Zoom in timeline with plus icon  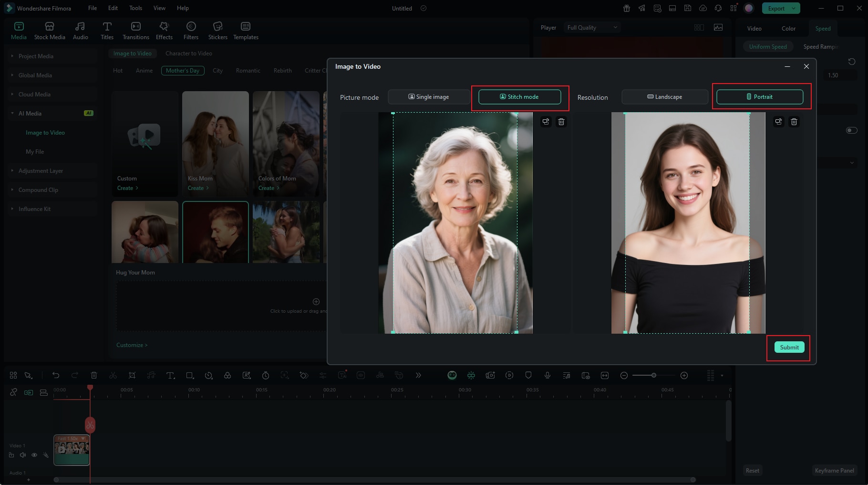(684, 375)
